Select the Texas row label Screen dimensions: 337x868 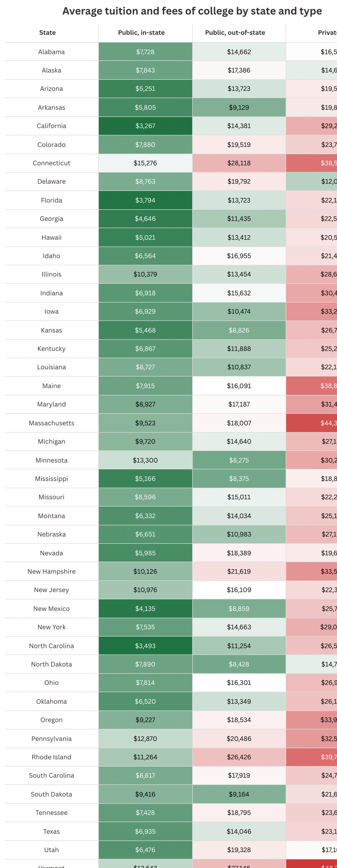(51, 831)
